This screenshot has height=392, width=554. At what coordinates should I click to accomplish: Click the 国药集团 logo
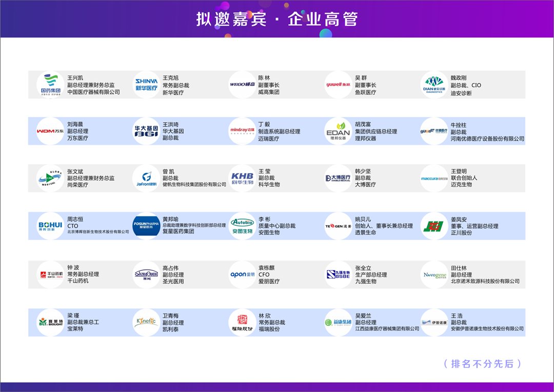[x=50, y=85]
